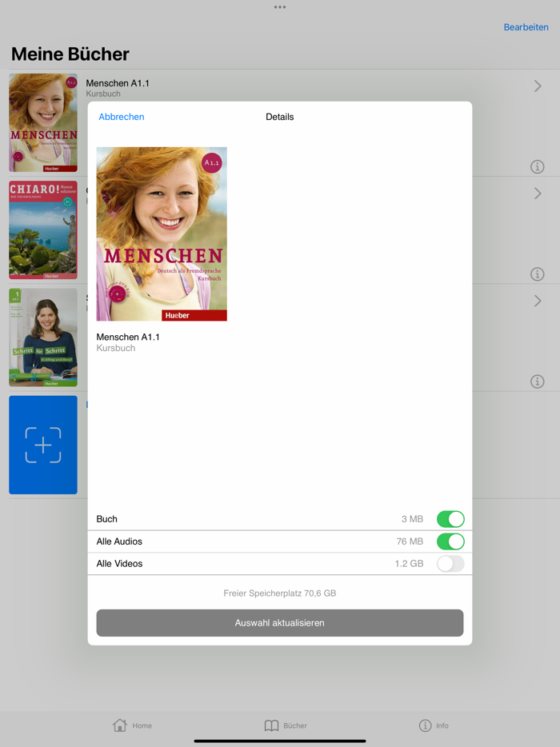Open info icon for Chiaro book row
560x747 pixels.
pyautogui.click(x=537, y=274)
